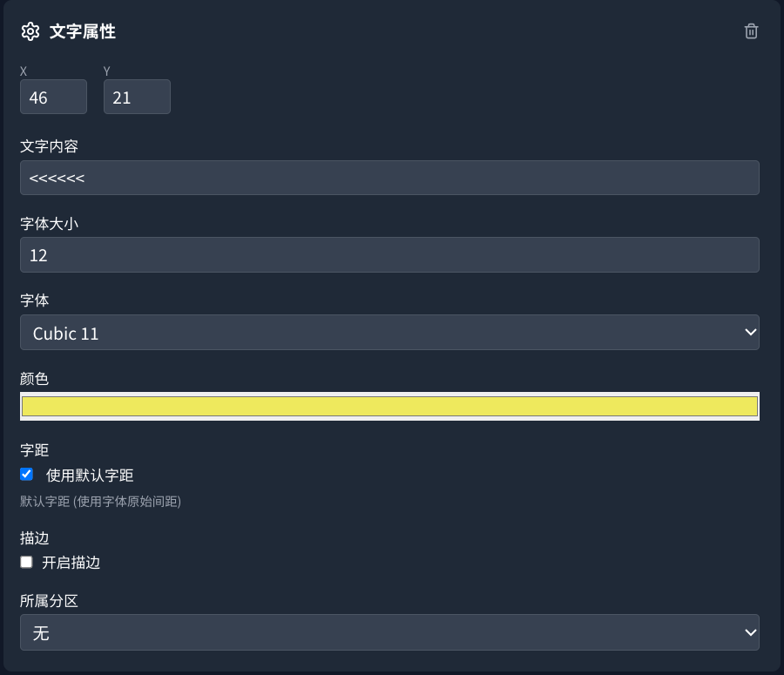Viewport: 784px width, 675px height.
Task: Click the 默认字距 hint text
Action: click(x=100, y=502)
